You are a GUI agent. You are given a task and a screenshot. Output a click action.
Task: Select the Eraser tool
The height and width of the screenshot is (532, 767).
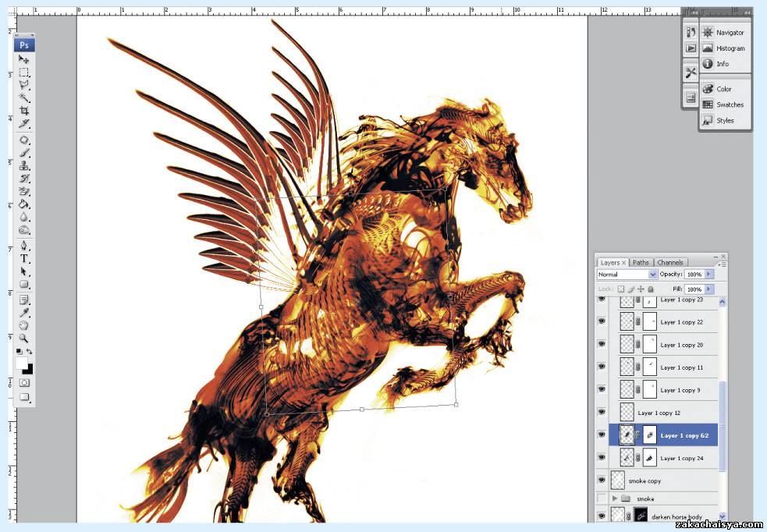click(x=23, y=191)
